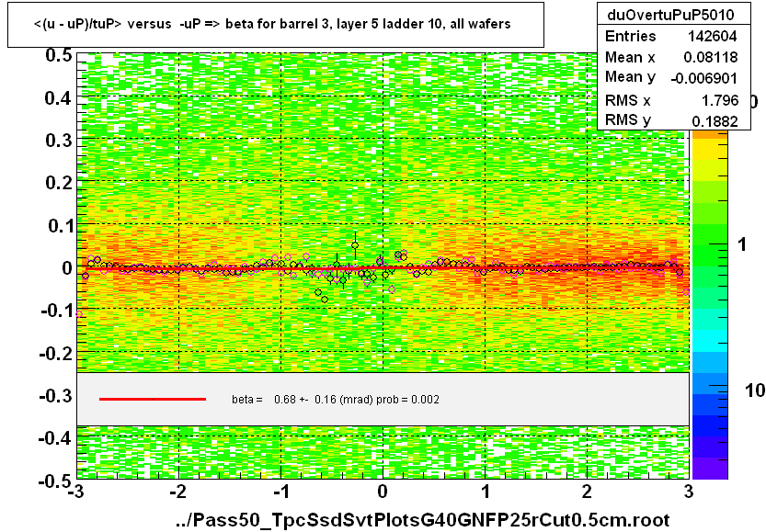Click the y-axis label 0.3

pos(59,141)
